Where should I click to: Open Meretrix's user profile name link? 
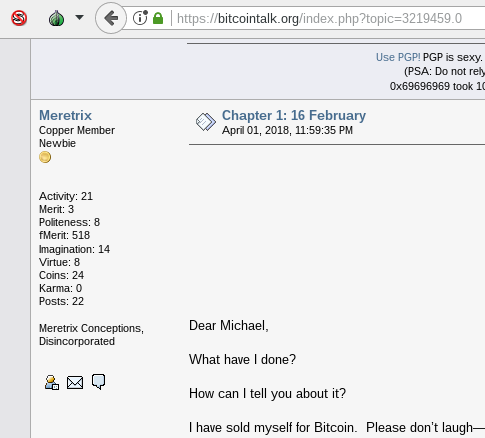(x=65, y=115)
